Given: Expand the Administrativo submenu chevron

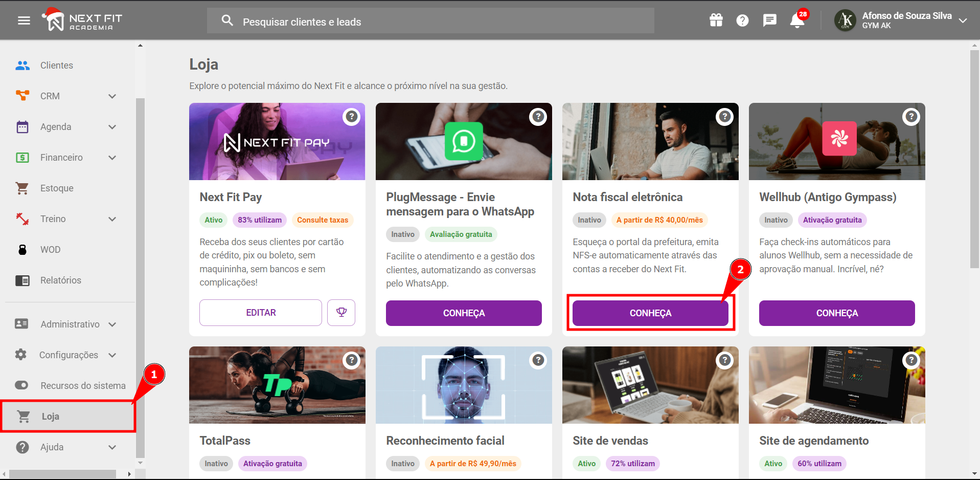Looking at the screenshot, I should (112, 324).
